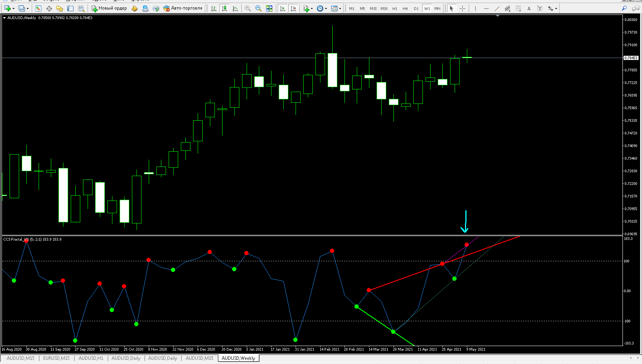The height and width of the screenshot is (364, 642).
Task: Expand the indicators dropdown arrow
Action: pyautogui.click(x=312, y=8)
